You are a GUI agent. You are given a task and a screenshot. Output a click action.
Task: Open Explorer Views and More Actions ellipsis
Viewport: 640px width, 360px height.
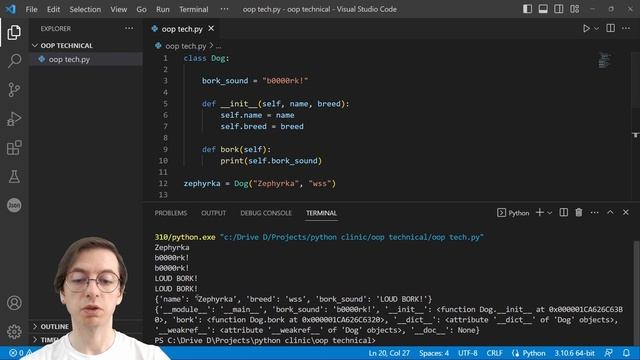(129, 28)
